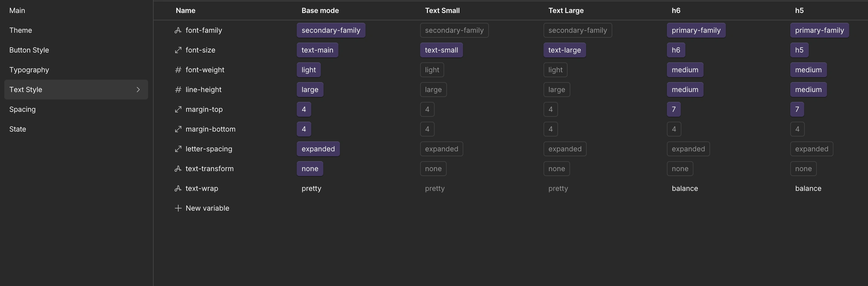The width and height of the screenshot is (868, 286).
Task: Open the Base mode secondary-family value
Action: click(x=331, y=30)
